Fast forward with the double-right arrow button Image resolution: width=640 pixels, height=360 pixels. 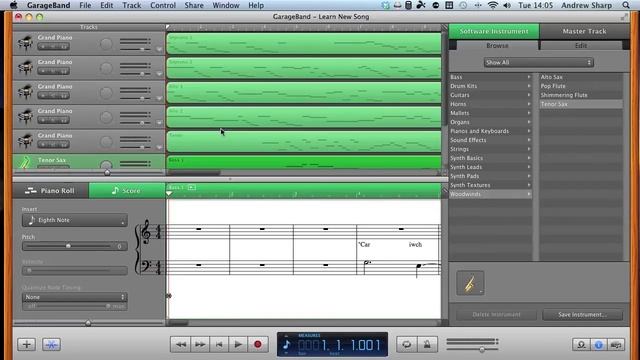(x=200, y=344)
